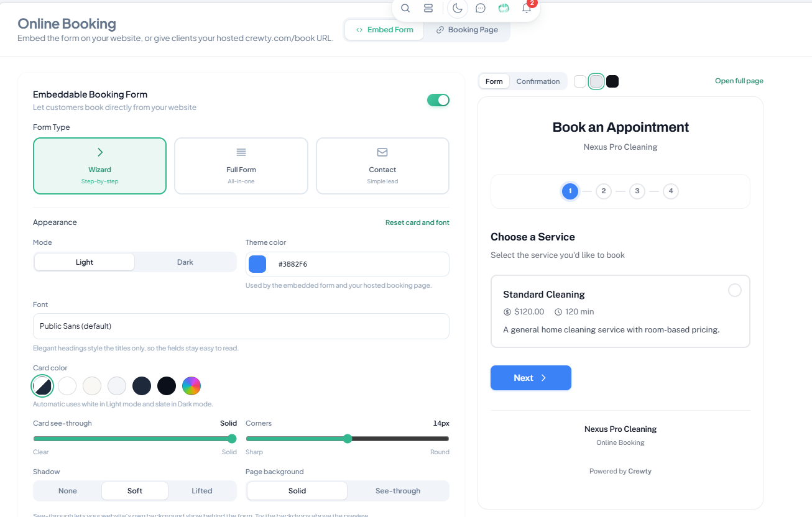
Task: Click the Corners slider handle
Action: (348, 438)
